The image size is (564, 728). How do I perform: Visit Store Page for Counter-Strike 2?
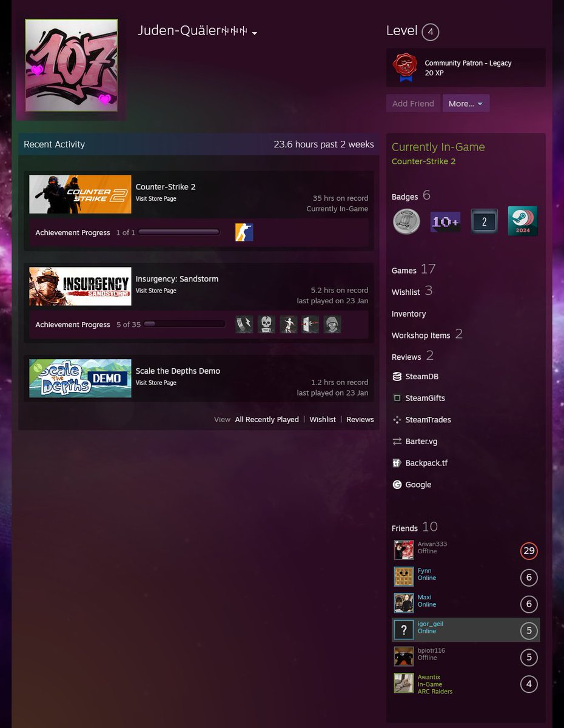coord(156,199)
